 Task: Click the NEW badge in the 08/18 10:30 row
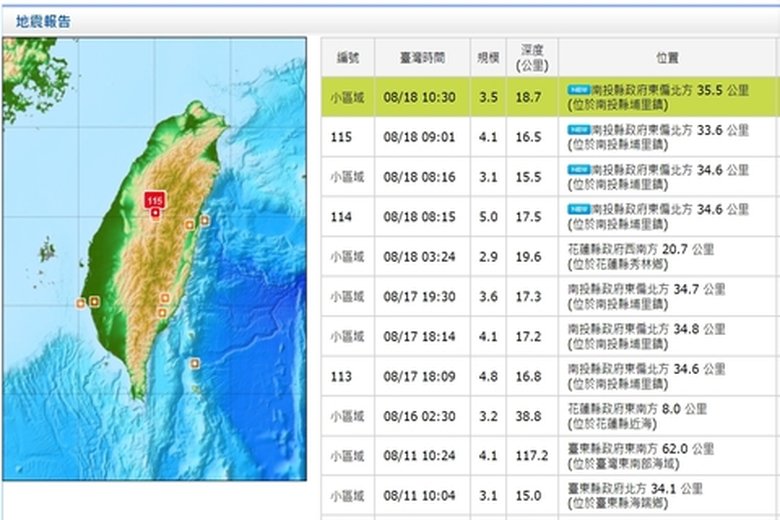(x=579, y=89)
